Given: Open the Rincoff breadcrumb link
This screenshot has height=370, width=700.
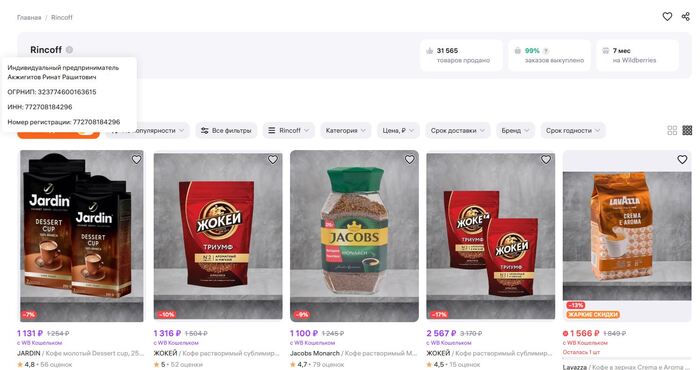Looking at the screenshot, I should click(x=62, y=17).
